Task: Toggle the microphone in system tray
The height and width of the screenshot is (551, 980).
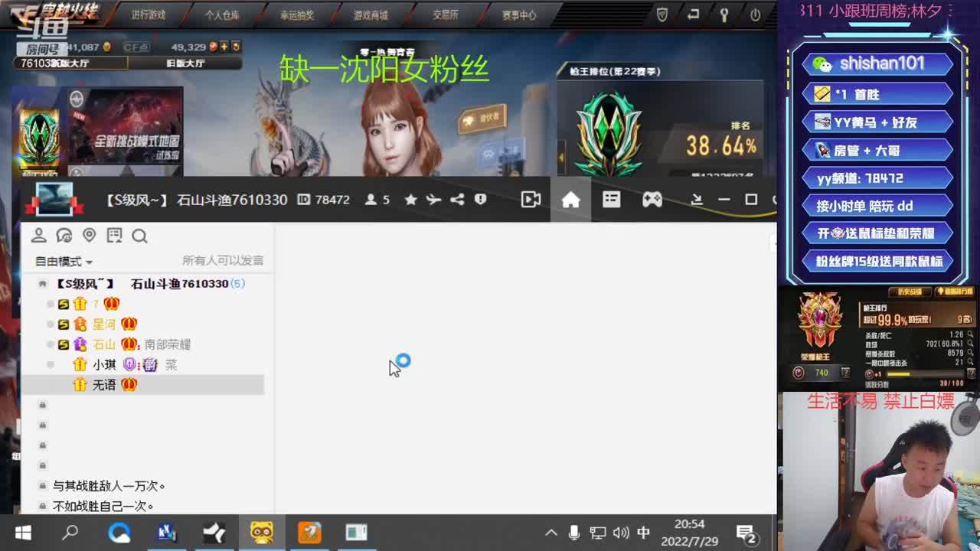Action: tap(573, 533)
